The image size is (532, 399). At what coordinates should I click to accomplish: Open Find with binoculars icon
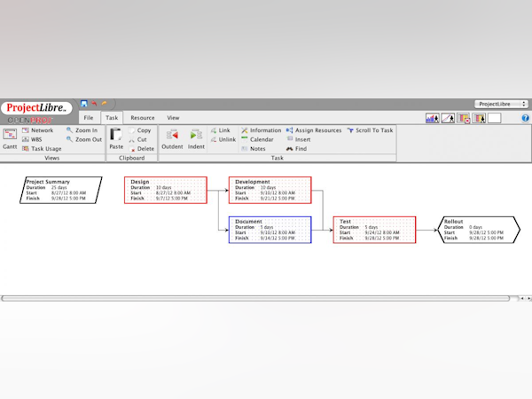(x=296, y=149)
